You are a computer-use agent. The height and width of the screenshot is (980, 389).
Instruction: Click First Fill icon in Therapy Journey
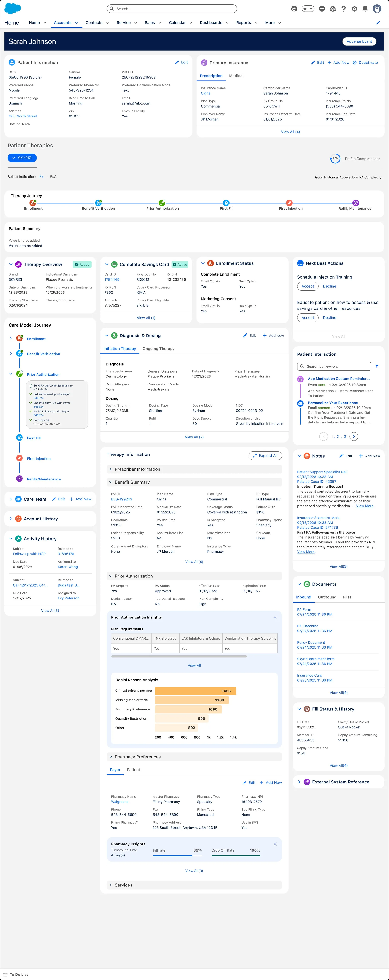(226, 203)
